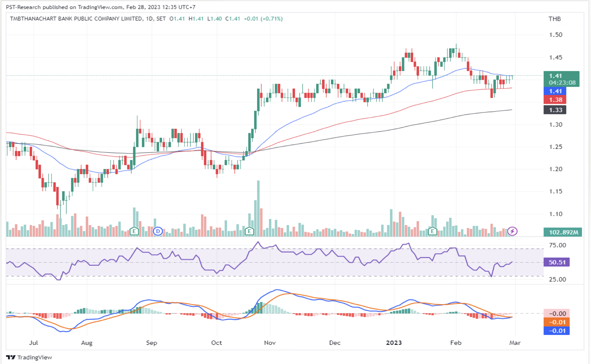Click the 1.50 price axis tick
This screenshot has width=591, height=364.
tap(556, 35)
